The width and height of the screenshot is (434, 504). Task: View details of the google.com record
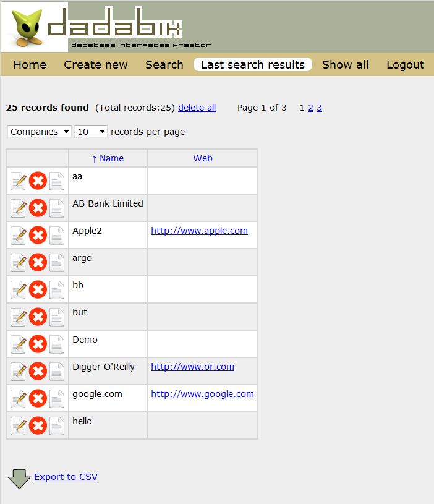click(x=57, y=399)
